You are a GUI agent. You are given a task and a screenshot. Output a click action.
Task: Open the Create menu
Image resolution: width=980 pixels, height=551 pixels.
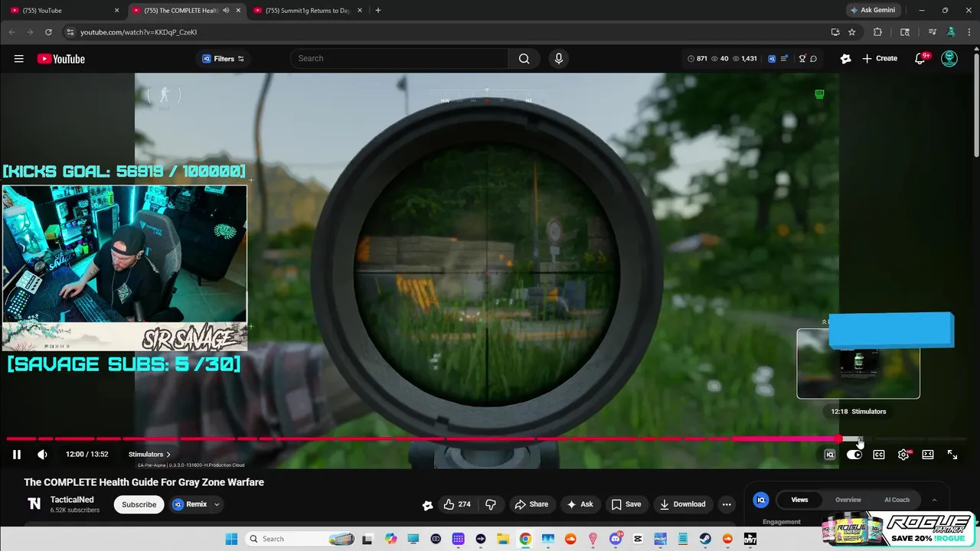pos(880,59)
